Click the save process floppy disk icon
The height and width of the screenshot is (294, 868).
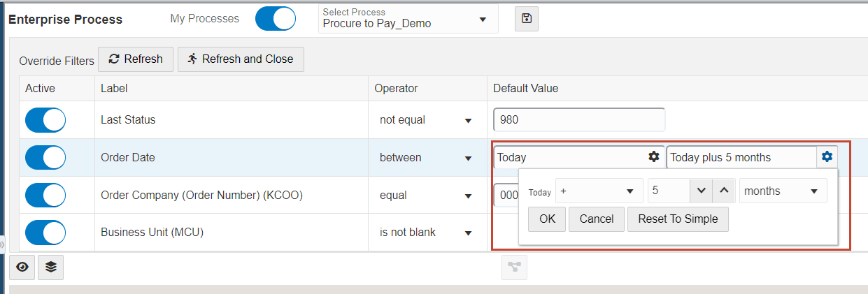pos(527,19)
